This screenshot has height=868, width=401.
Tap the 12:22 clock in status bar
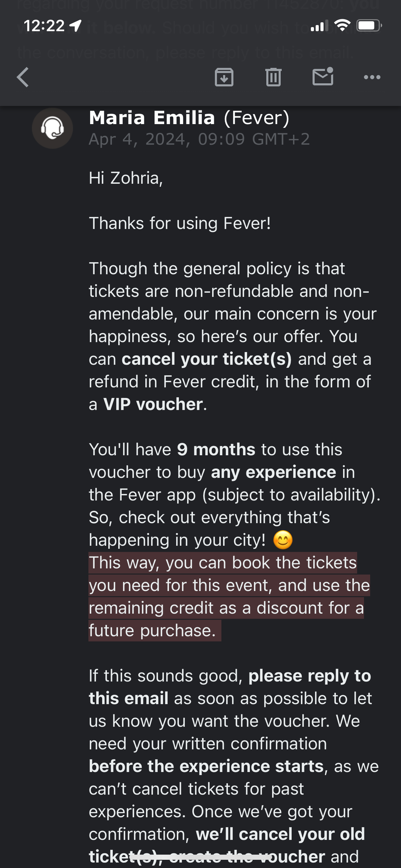44,26
